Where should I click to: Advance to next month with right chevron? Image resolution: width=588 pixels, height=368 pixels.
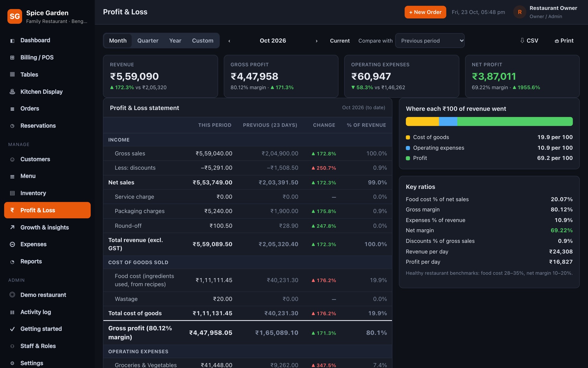pos(317,41)
